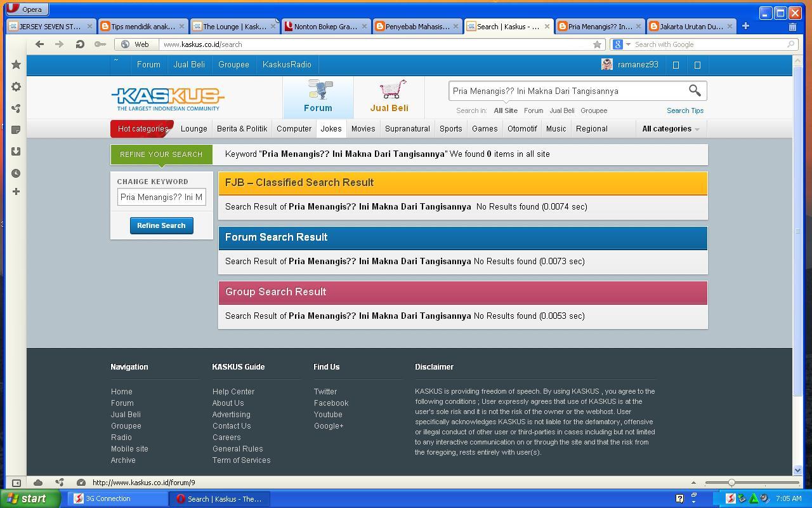Open the Web security badge in address bar

coord(136,44)
